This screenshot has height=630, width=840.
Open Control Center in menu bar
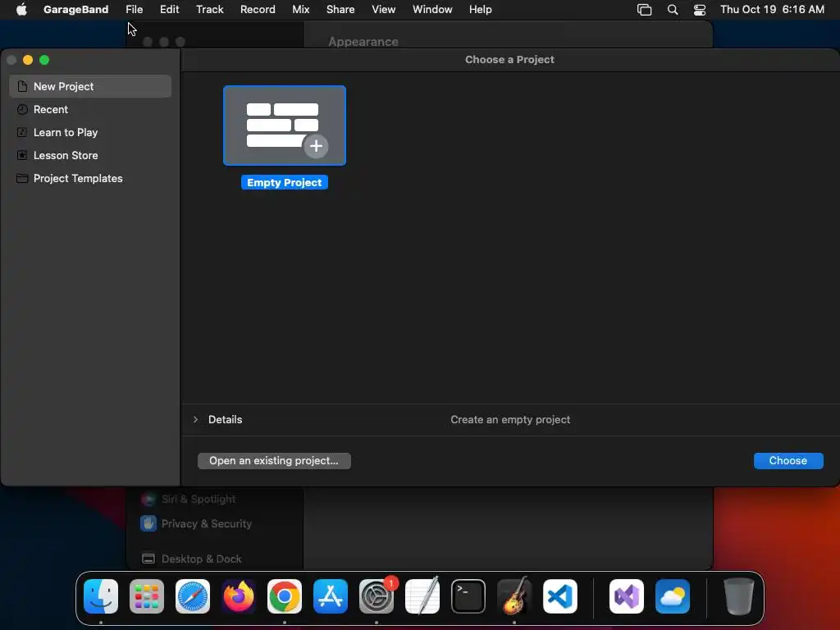pyautogui.click(x=699, y=10)
